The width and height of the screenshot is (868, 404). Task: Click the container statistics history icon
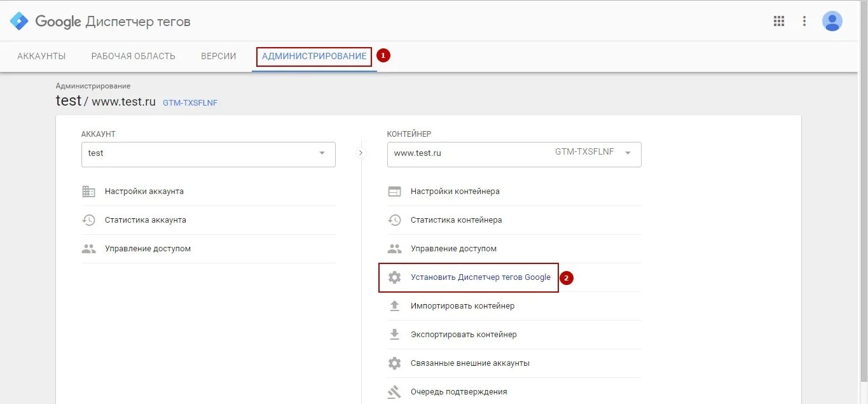394,220
